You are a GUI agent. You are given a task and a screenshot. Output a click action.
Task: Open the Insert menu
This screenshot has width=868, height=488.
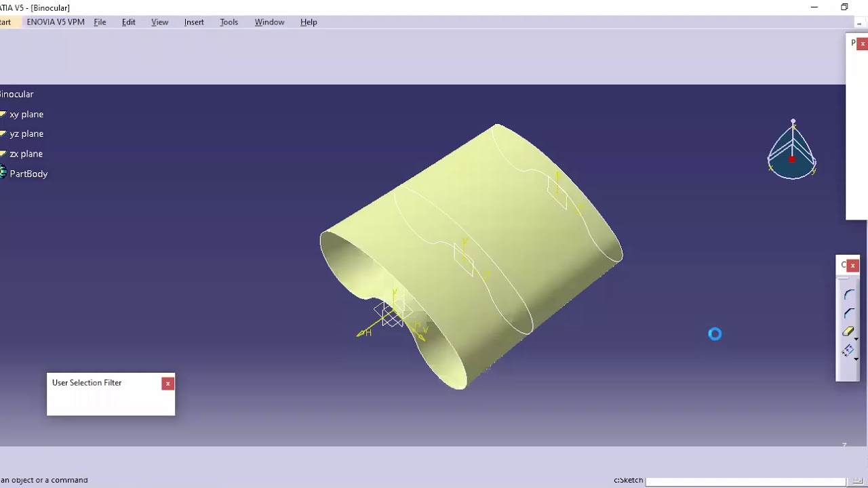coord(194,22)
